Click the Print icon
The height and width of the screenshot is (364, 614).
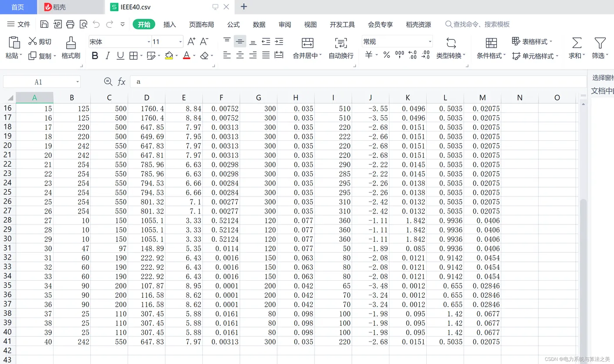[70, 24]
